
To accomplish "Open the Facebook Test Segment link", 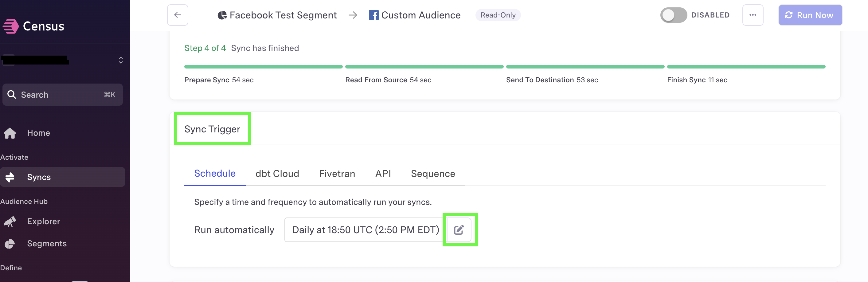I will (277, 15).
